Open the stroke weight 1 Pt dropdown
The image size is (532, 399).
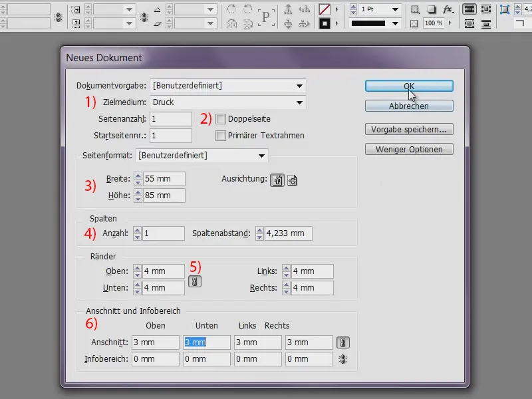395,9
